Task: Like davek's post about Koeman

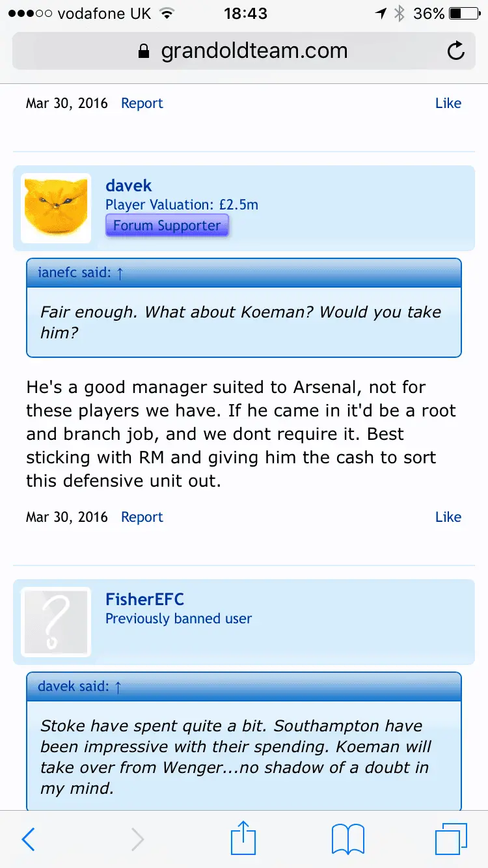Action: 448,517
